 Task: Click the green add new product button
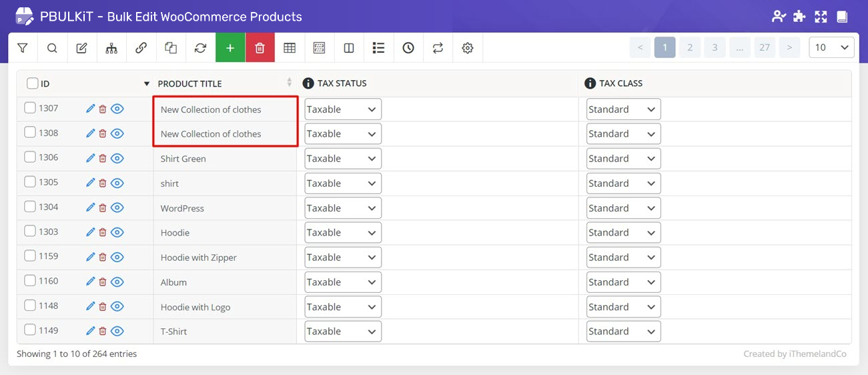point(230,48)
